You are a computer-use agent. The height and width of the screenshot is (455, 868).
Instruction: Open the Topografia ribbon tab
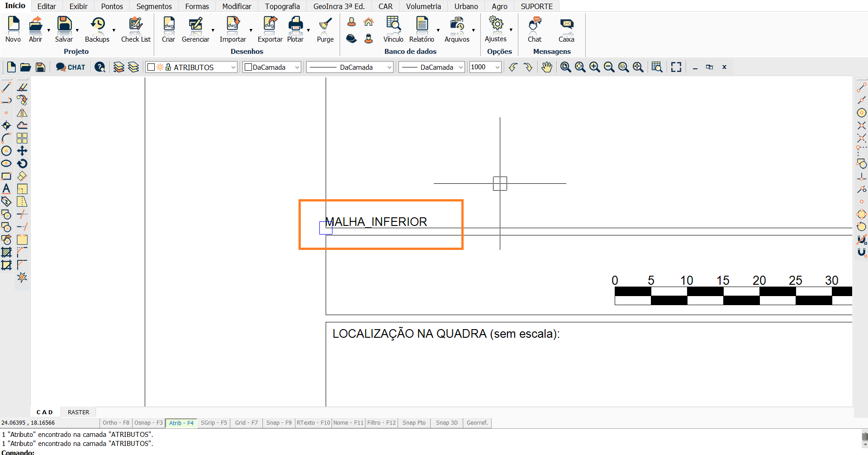point(282,6)
